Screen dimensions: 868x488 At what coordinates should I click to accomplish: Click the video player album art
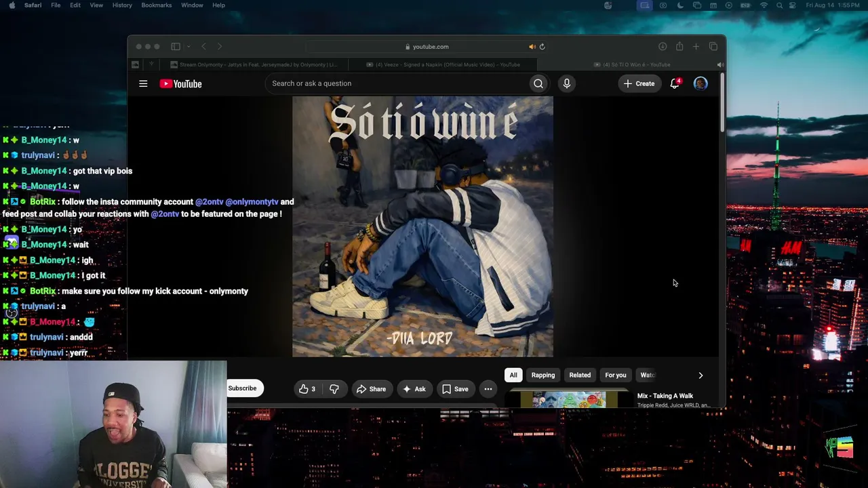(422, 226)
